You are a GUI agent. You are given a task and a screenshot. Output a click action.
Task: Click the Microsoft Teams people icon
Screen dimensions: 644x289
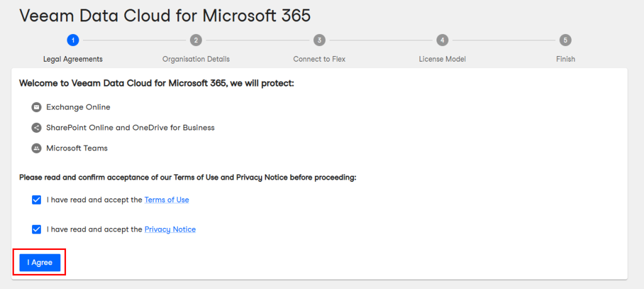pos(36,149)
